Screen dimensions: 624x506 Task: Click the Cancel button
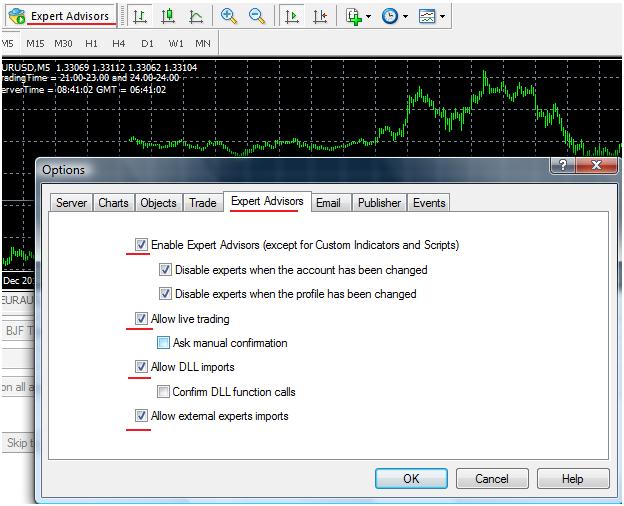[491, 479]
